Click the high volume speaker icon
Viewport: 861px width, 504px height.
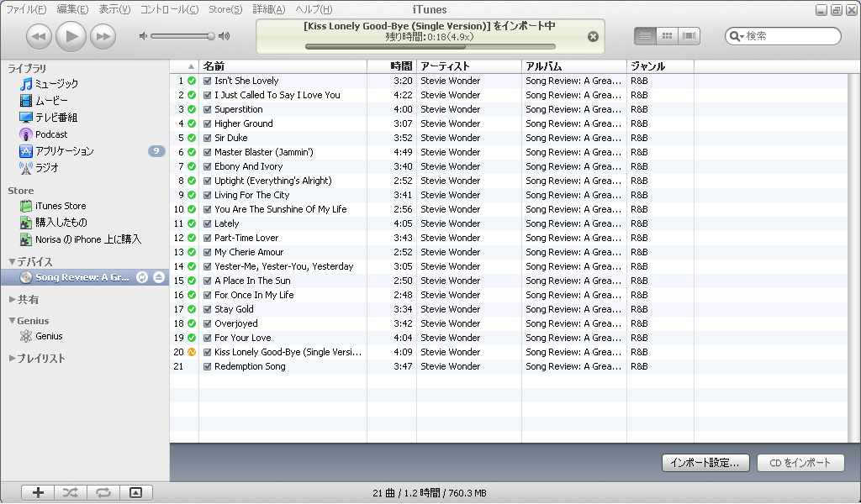[224, 36]
